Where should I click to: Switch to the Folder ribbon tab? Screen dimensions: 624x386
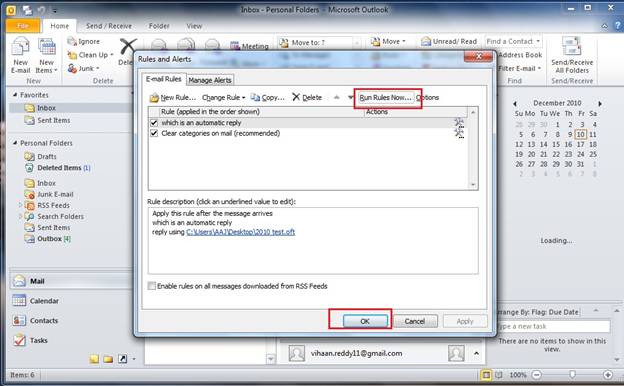159,26
